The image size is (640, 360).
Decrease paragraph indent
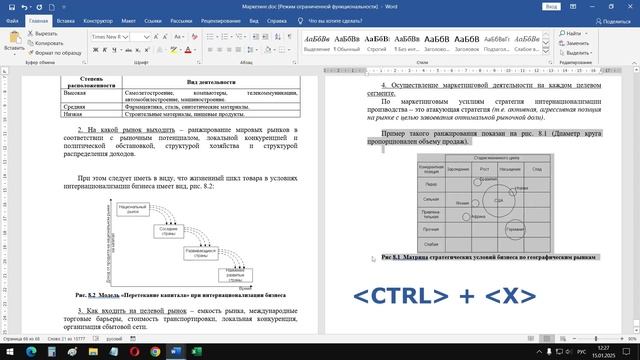point(256,37)
